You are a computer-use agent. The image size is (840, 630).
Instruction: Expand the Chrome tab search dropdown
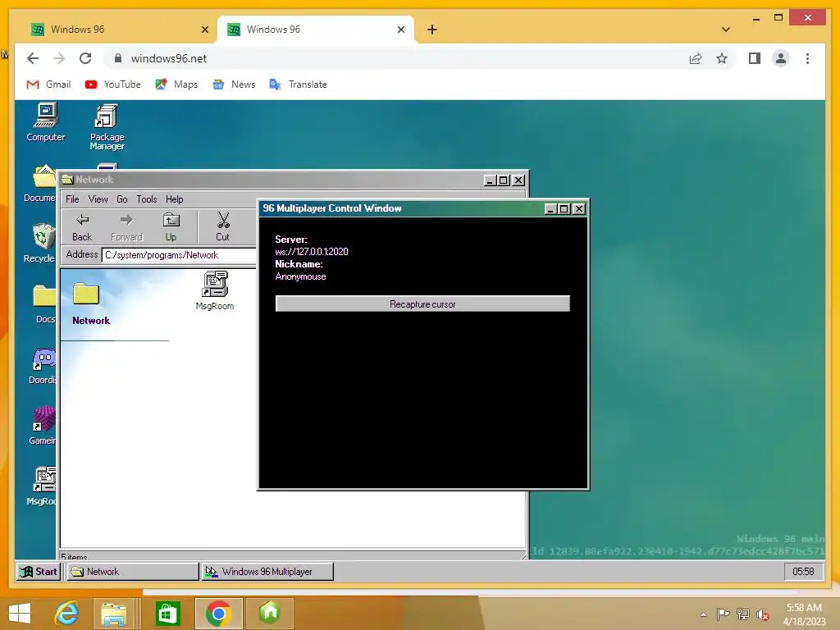point(726,30)
